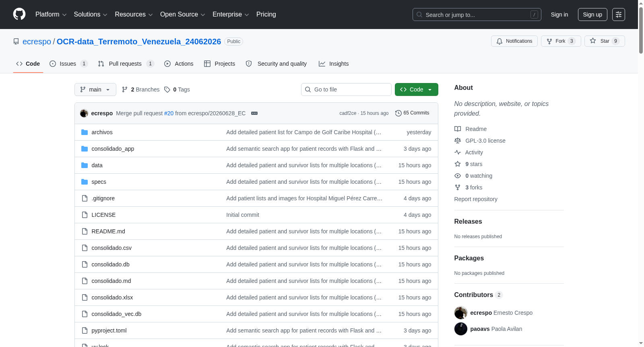Open the Contributors section heading link
The height and width of the screenshot is (347, 644).
(479, 295)
